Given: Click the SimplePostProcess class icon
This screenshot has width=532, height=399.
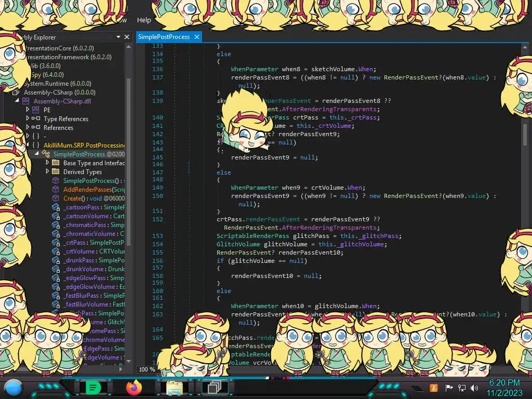Looking at the screenshot, I should (x=46, y=154).
